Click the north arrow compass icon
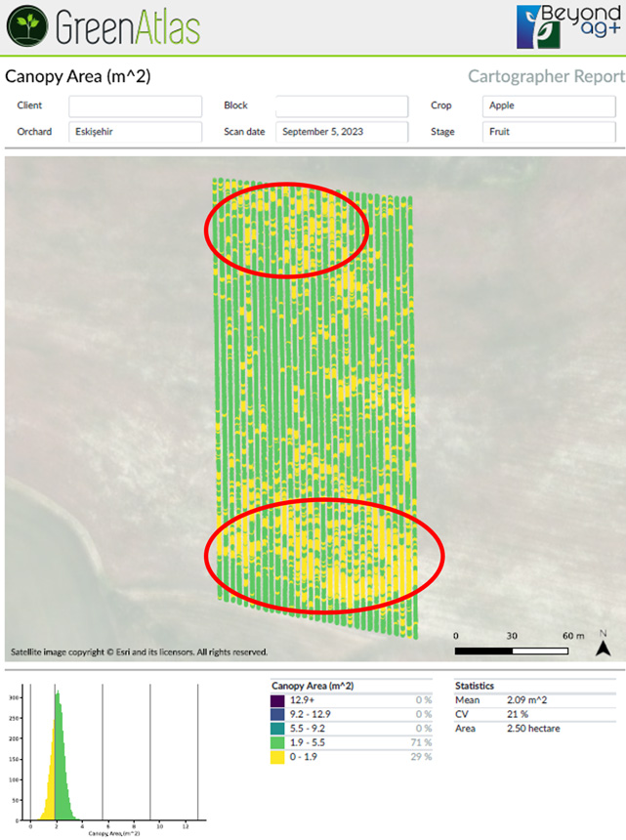Image resolution: width=626 pixels, height=840 pixels. (604, 645)
